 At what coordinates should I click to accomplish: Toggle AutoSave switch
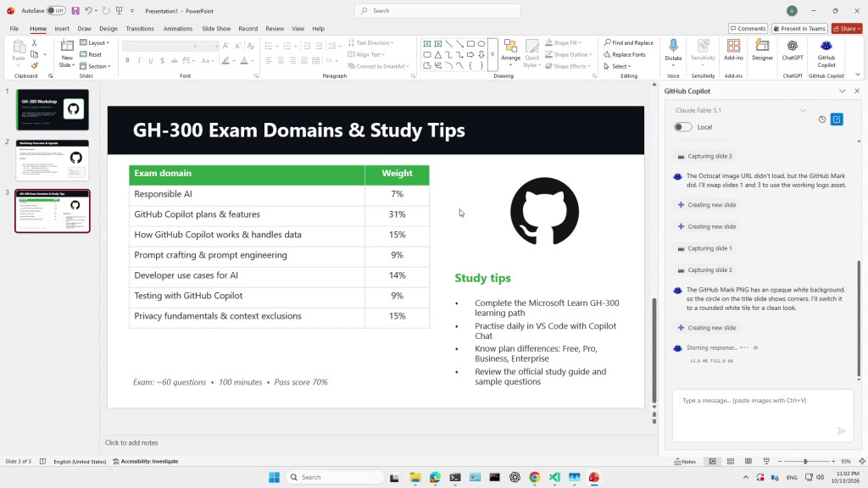tap(56, 10)
